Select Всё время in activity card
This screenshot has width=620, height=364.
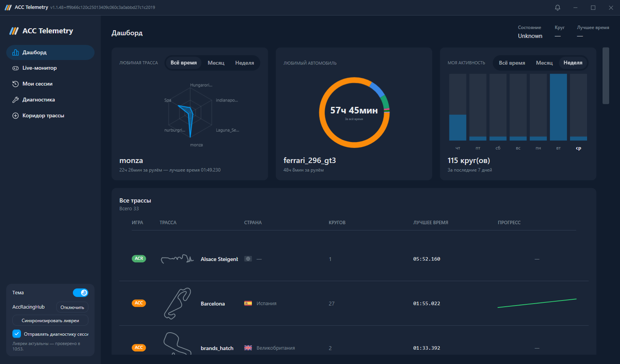[x=512, y=63]
